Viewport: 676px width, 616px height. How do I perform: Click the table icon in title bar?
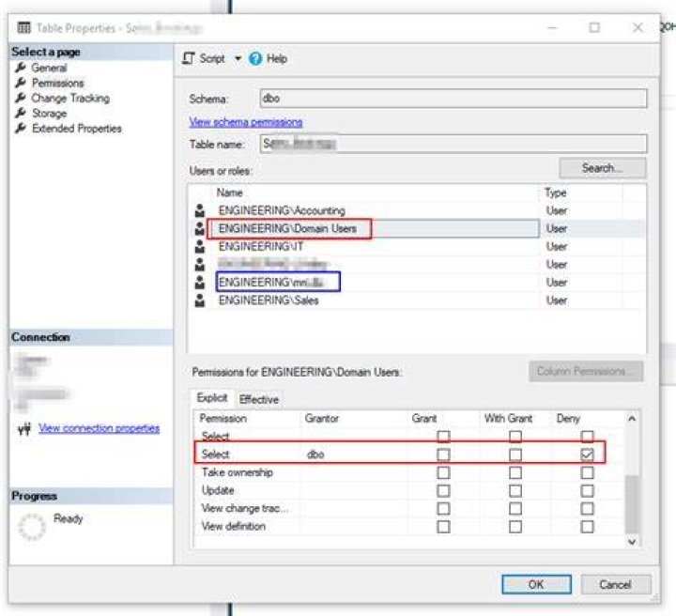[x=24, y=27]
